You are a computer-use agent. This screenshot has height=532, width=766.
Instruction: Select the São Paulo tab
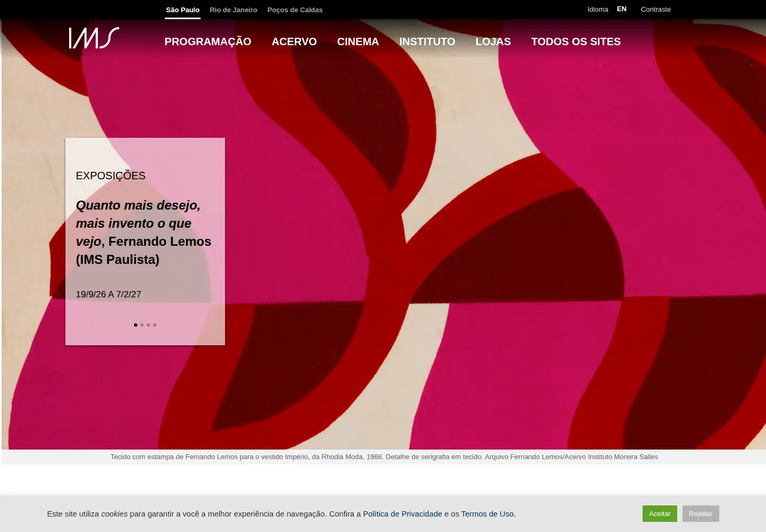pos(182,10)
